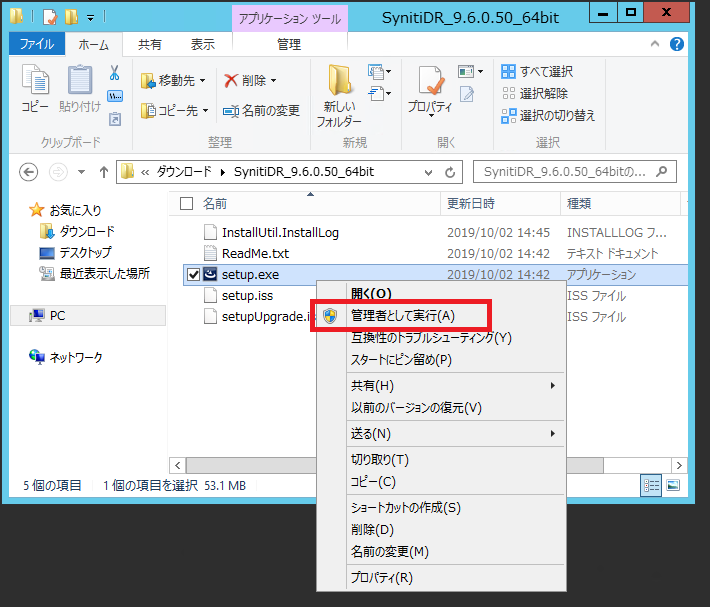Click the Refresh icon in address bar

pos(450,172)
